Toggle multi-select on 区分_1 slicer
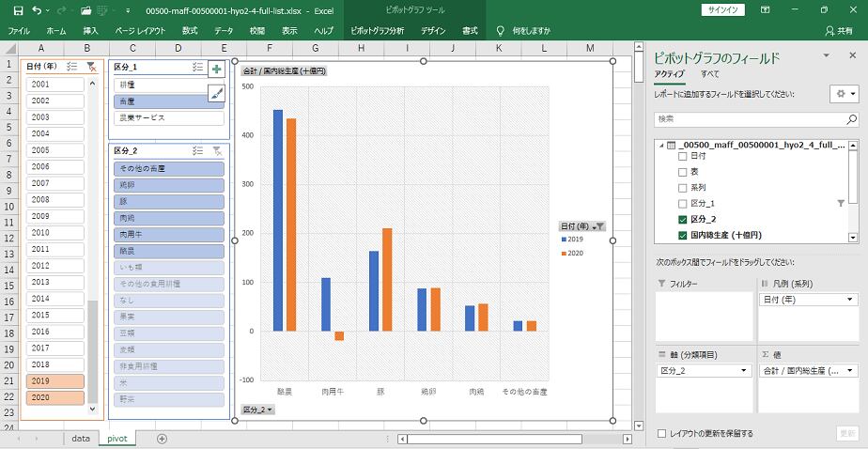This screenshot has height=449, width=868. coord(197,68)
